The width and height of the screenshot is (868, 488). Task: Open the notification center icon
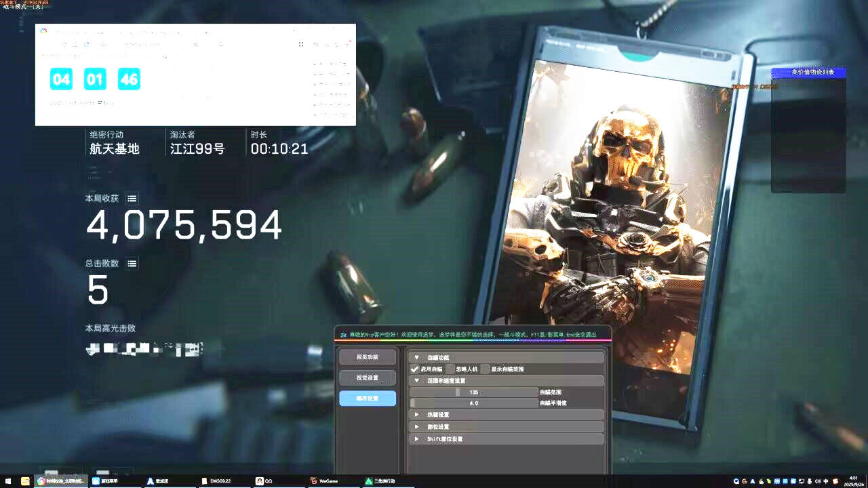pyautogui.click(x=835, y=481)
